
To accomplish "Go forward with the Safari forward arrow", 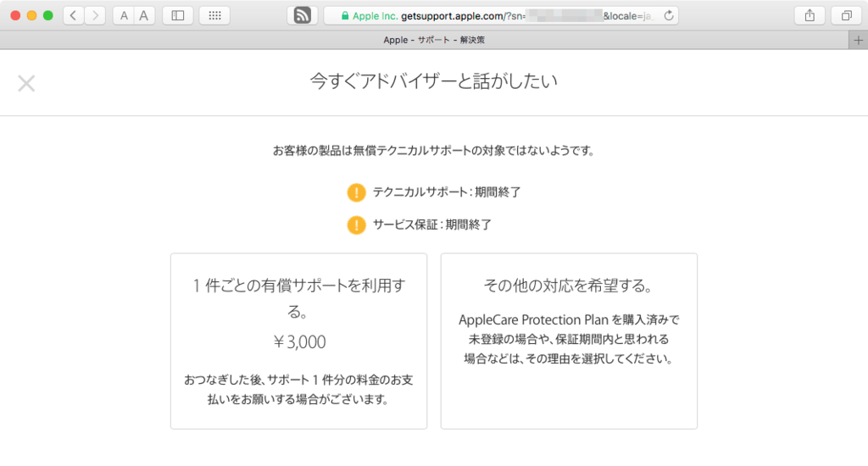I will (95, 15).
